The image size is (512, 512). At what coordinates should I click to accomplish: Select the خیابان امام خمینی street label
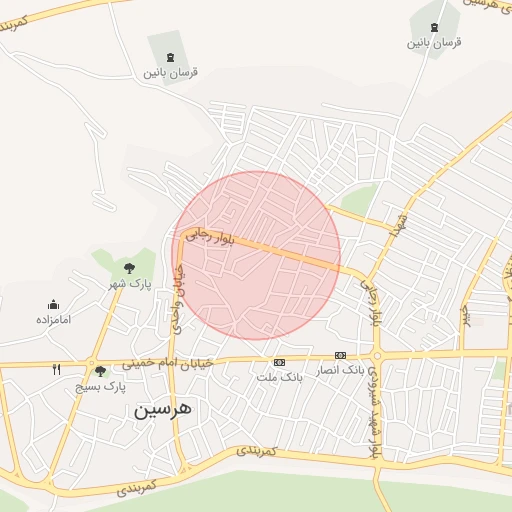168,364
